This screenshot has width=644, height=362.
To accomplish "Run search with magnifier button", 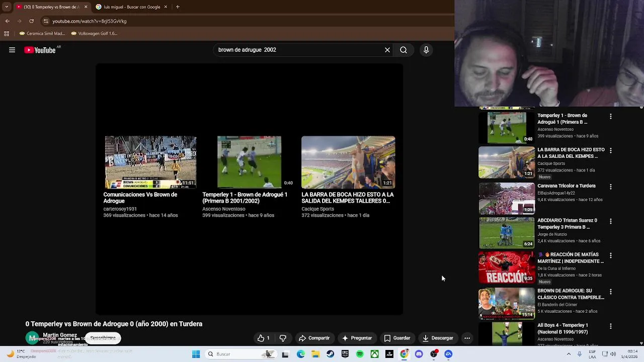I will point(404,50).
